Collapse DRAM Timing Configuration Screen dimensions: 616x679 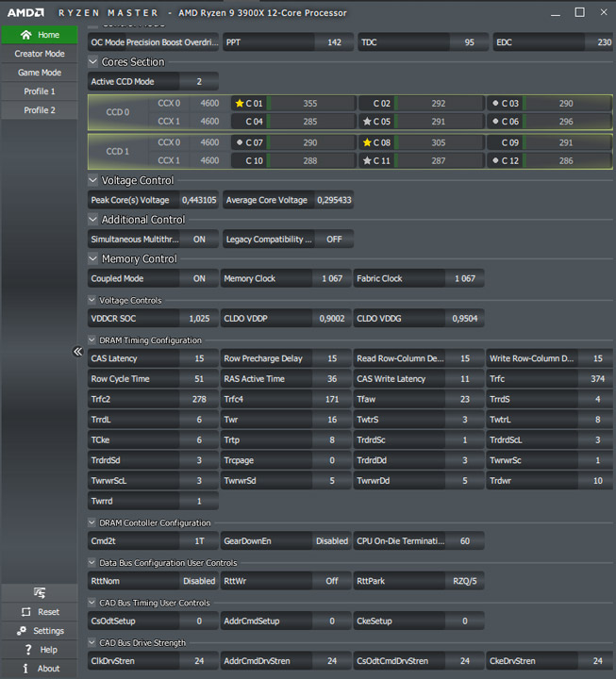[x=92, y=339]
